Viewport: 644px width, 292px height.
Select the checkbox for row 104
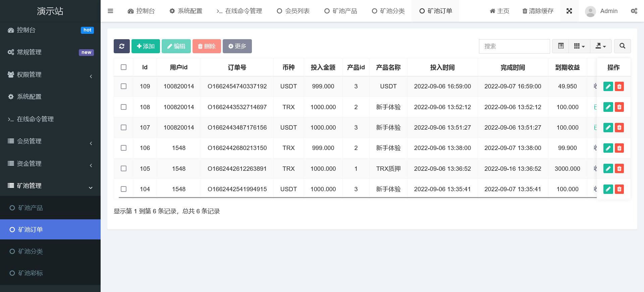123,189
